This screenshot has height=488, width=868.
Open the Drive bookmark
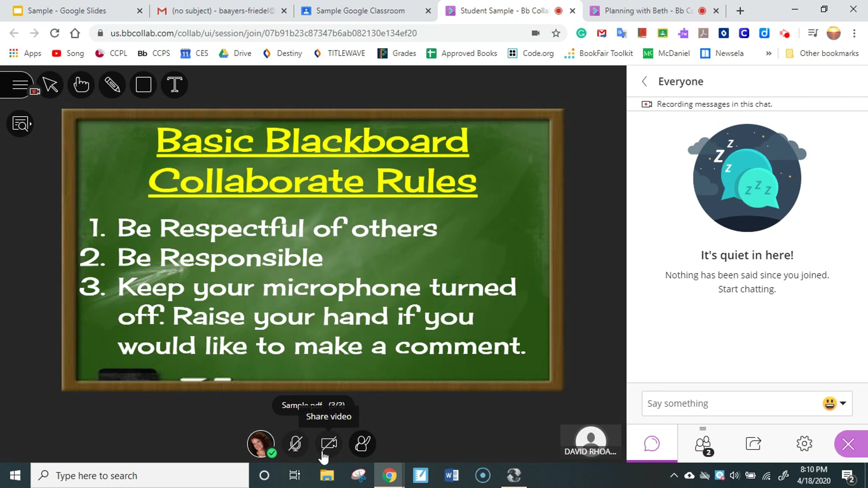(235, 54)
